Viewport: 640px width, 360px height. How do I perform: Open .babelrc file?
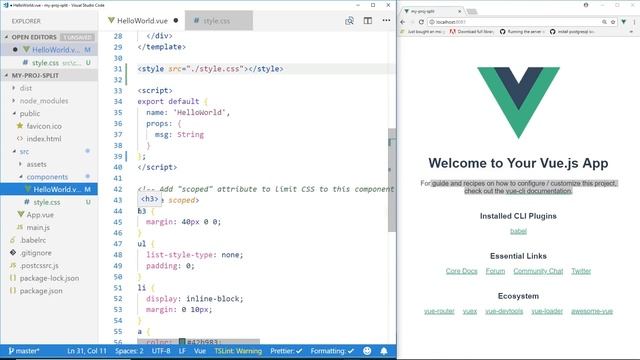click(x=33, y=240)
